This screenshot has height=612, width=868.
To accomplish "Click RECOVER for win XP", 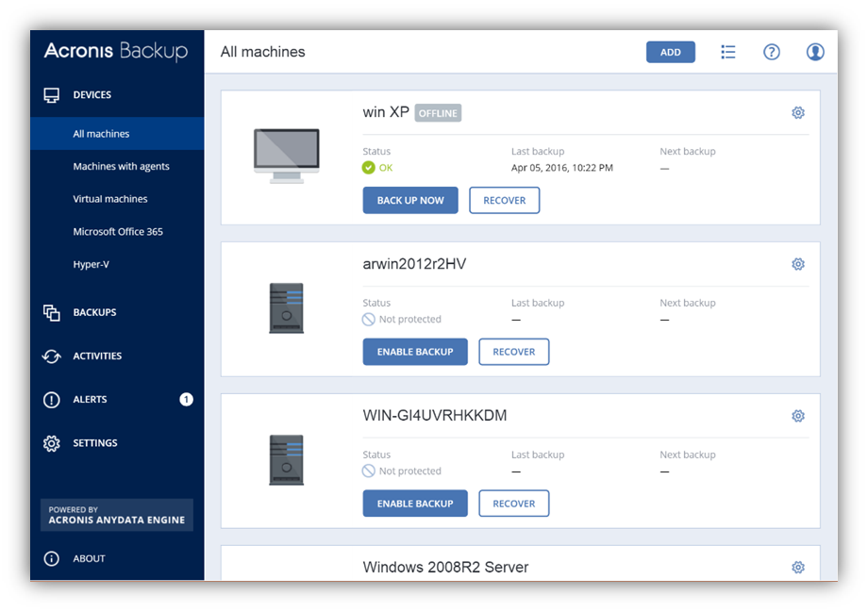I will coord(505,200).
